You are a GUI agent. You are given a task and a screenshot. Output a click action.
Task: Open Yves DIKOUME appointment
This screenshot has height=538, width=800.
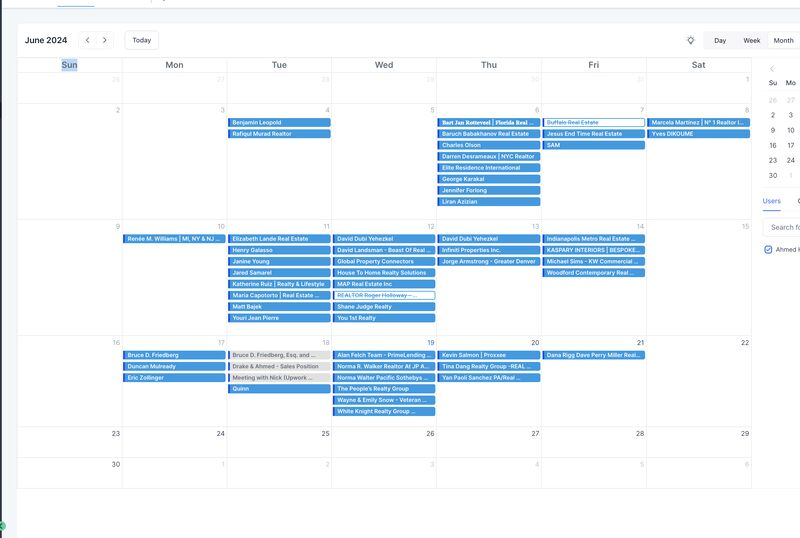[698, 134]
